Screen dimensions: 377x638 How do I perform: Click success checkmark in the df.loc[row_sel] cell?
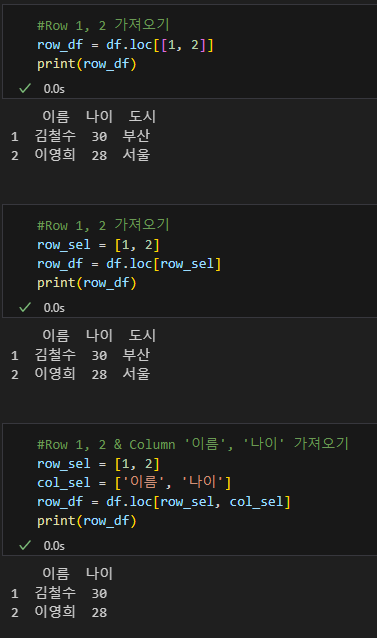click(x=25, y=307)
